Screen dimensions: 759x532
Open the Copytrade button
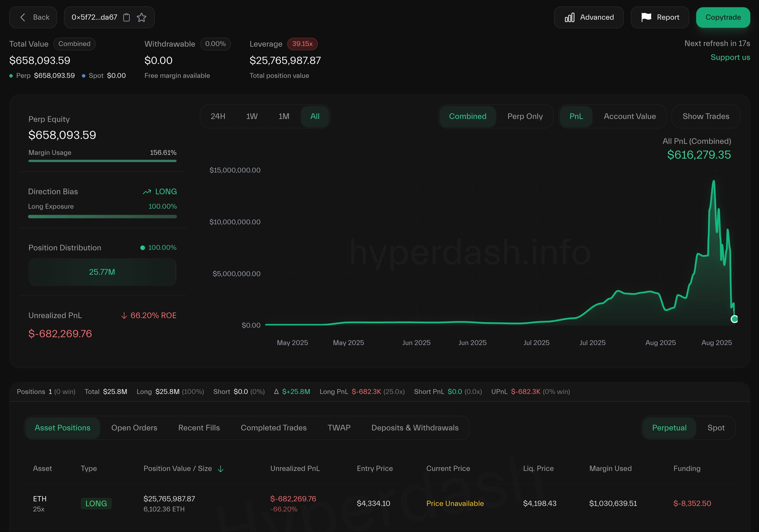click(x=723, y=17)
